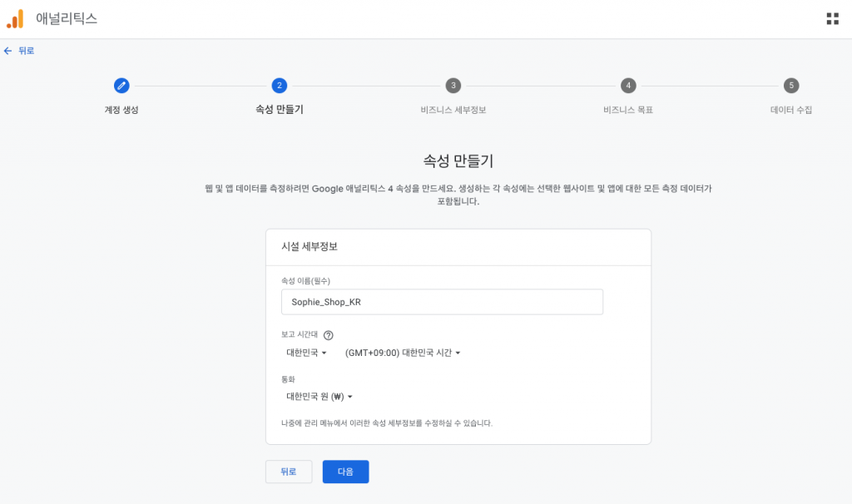Select the 비즈니스 목표 step label
852x504 pixels.
point(628,110)
